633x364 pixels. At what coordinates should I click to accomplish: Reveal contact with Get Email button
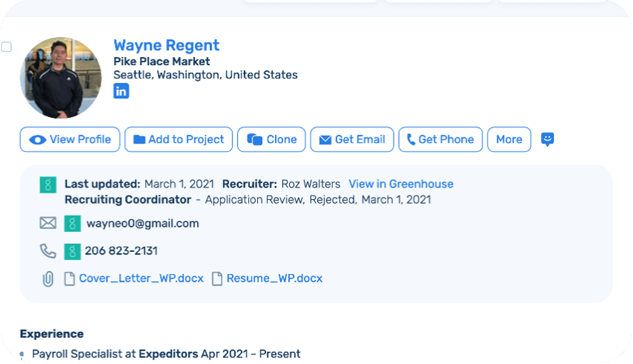(352, 139)
